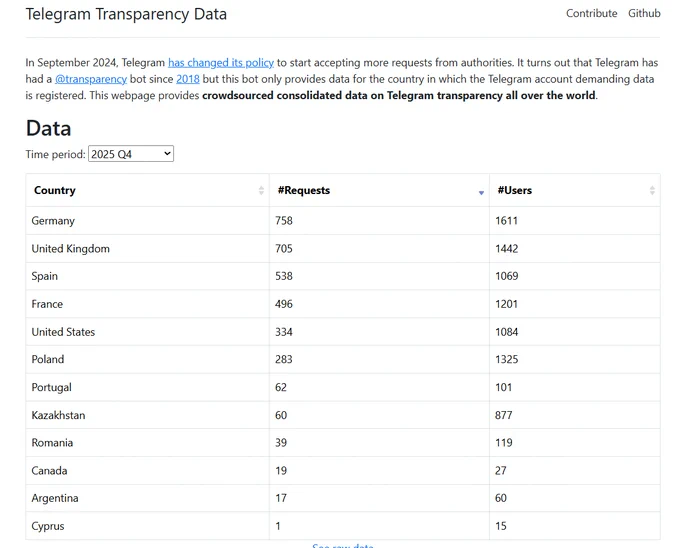The width and height of the screenshot is (680, 548).
Task: Click the 1069 users value
Action: coord(507,276)
